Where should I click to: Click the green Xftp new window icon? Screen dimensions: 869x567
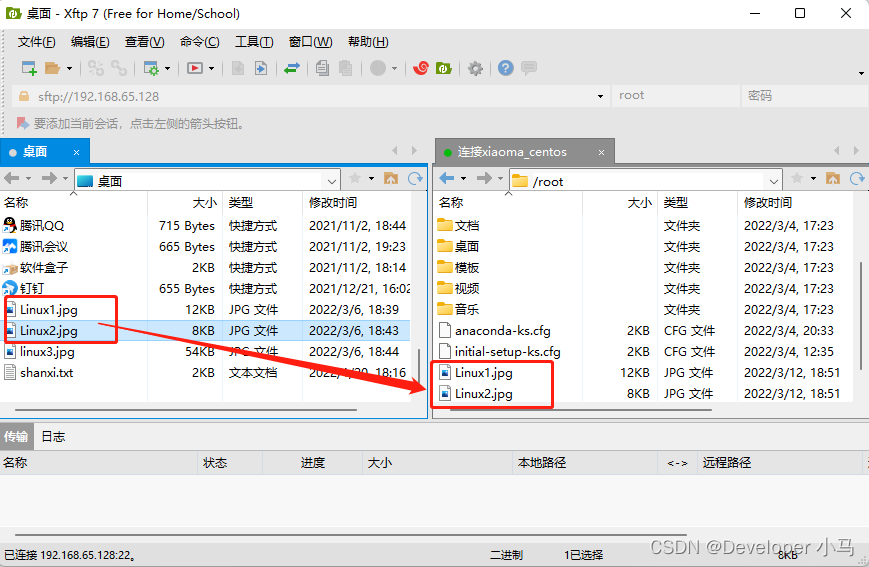click(x=444, y=68)
